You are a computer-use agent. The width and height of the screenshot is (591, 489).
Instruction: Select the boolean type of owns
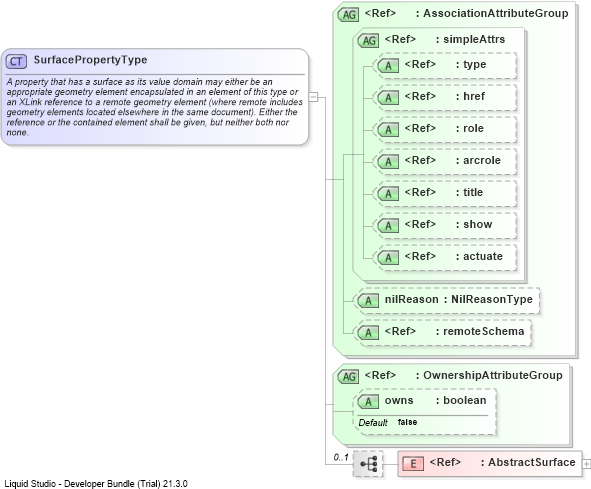click(465, 400)
